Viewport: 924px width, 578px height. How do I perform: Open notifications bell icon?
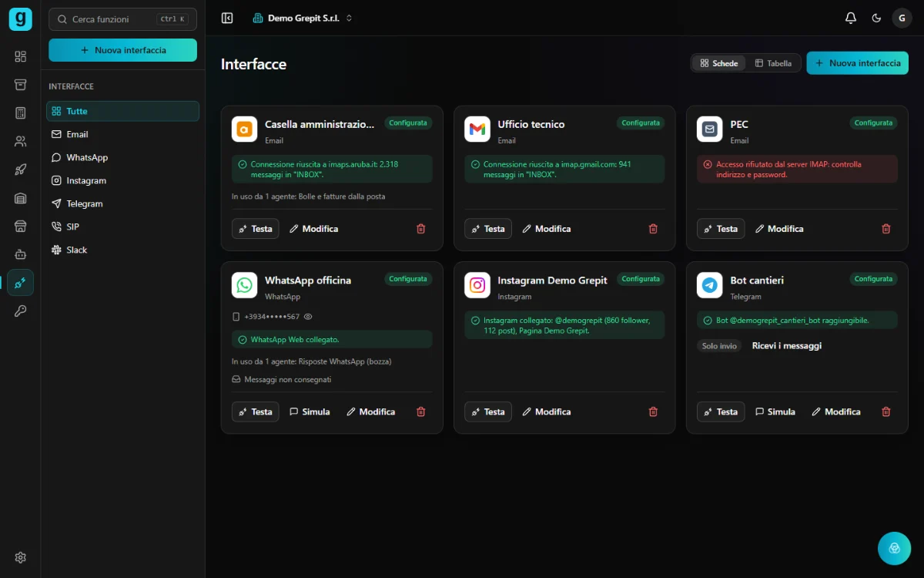[851, 18]
